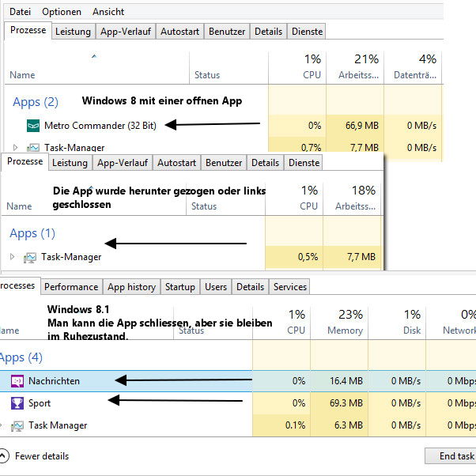Select App-Verlauf tab in middle window
The image size is (476, 476).
click(x=123, y=163)
